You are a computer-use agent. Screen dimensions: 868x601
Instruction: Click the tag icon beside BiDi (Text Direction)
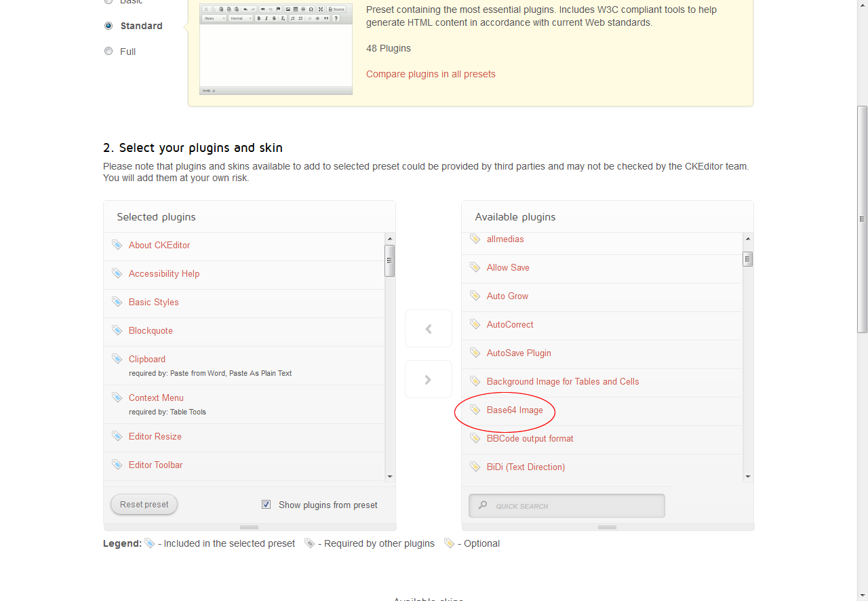(475, 467)
